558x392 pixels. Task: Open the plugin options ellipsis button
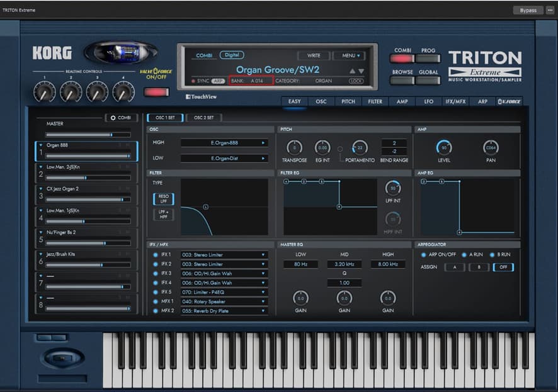[x=550, y=10]
